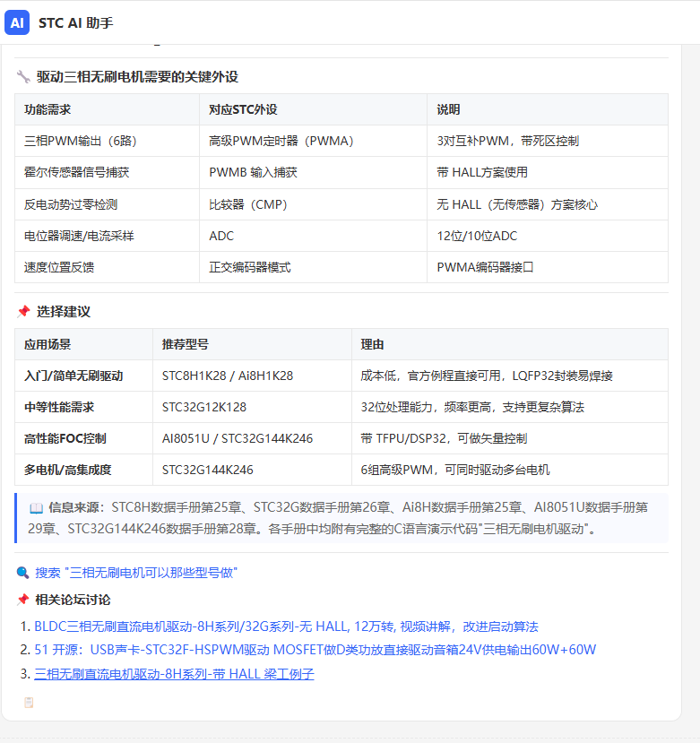Select cell 入门/简单无刷驱动
Screen dimensions: 700x743
[84, 376]
